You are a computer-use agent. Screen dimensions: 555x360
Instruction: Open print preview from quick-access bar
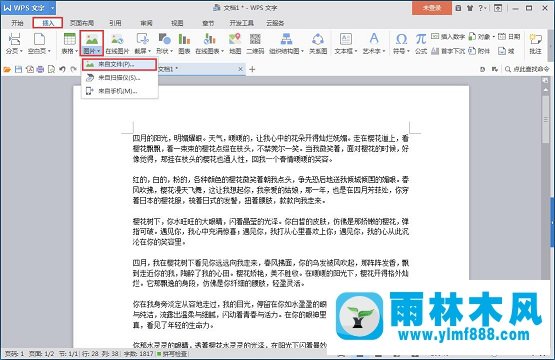[x=51, y=69]
